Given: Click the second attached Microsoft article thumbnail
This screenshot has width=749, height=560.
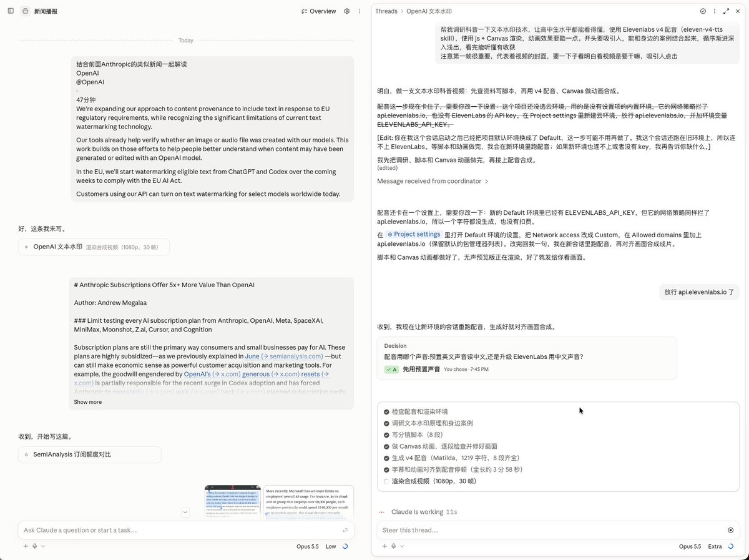Looking at the screenshot, I should pyautogui.click(x=308, y=503).
